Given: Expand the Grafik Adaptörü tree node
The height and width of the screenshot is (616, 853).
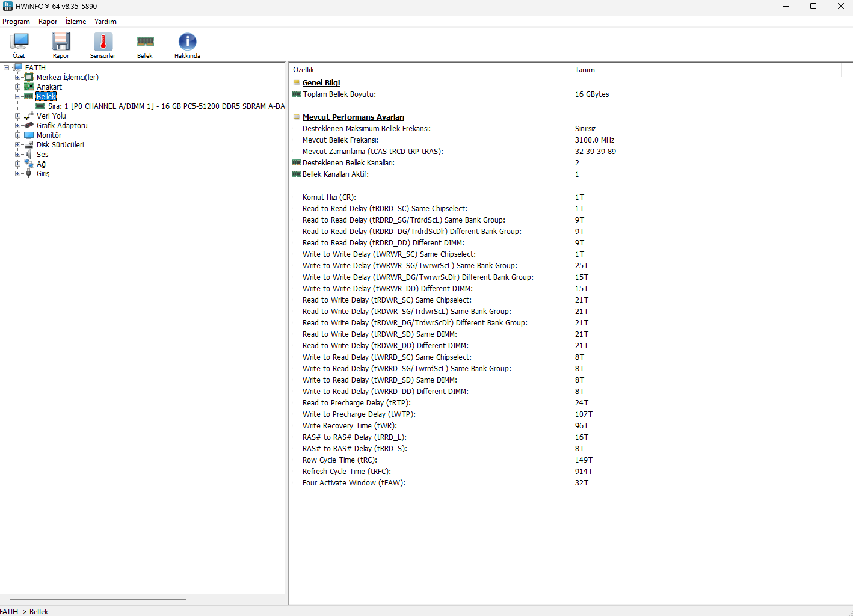Looking at the screenshot, I should (17, 125).
